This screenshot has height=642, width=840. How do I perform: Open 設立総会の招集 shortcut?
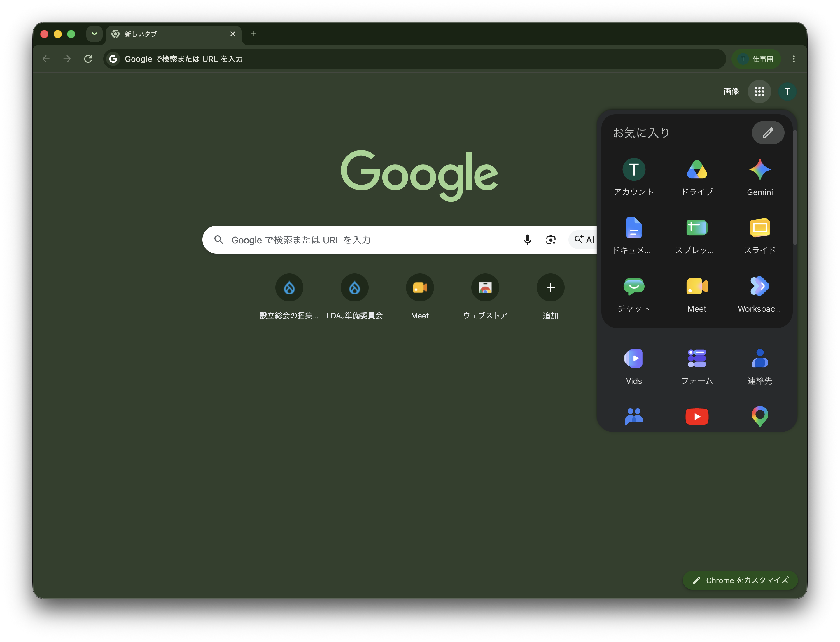click(x=289, y=297)
